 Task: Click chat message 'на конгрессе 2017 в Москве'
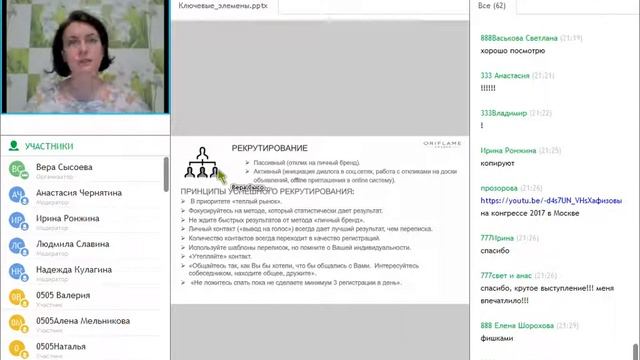pyautogui.click(x=530, y=213)
